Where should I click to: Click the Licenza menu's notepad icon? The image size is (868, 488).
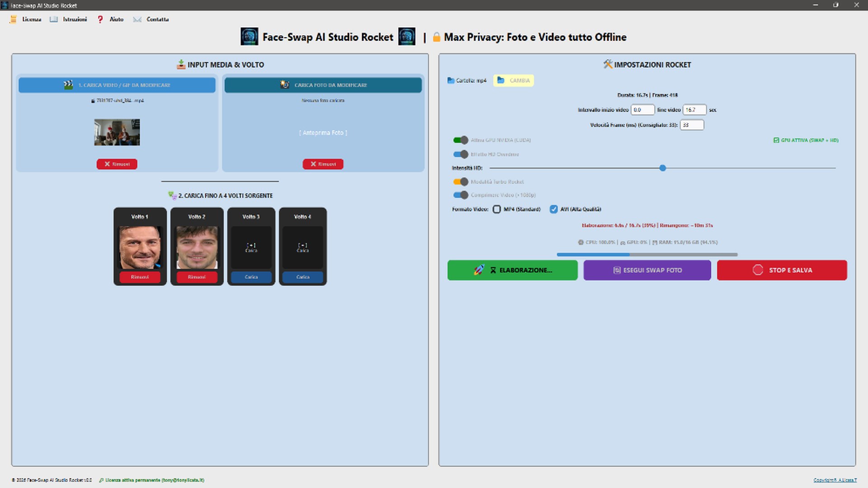pos(13,19)
